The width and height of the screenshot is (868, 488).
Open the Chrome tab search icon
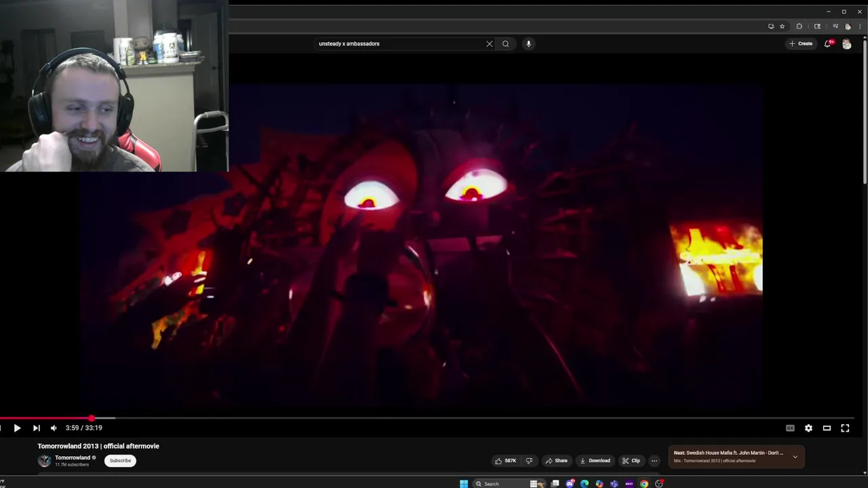817,26
